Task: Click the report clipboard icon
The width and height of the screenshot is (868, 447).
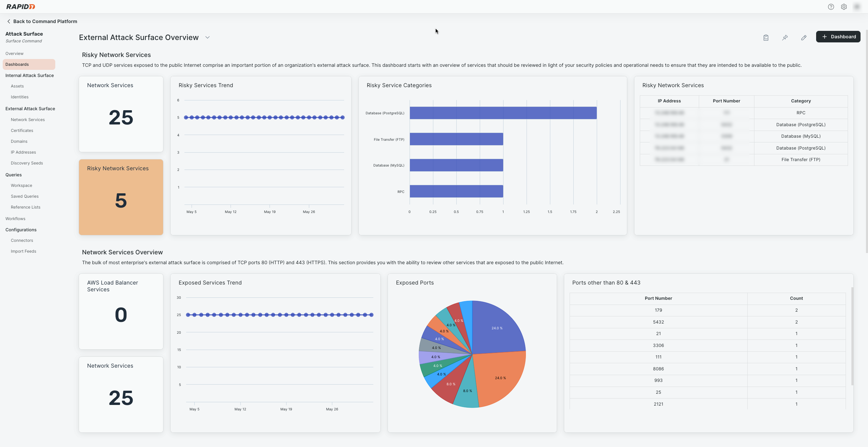Action: [766, 38]
